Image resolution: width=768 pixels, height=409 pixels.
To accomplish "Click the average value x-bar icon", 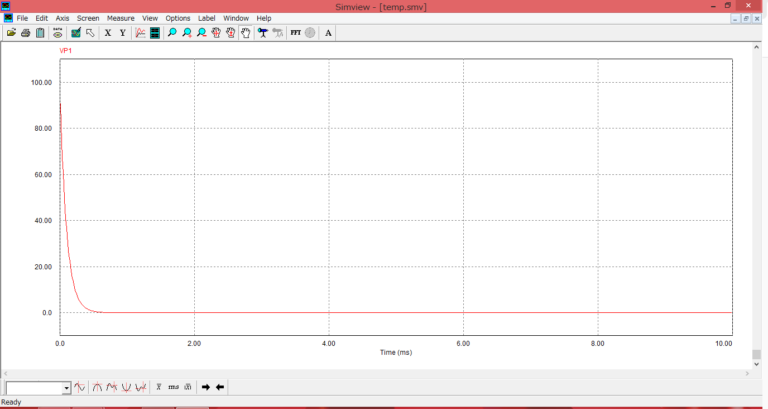I will tap(159, 387).
